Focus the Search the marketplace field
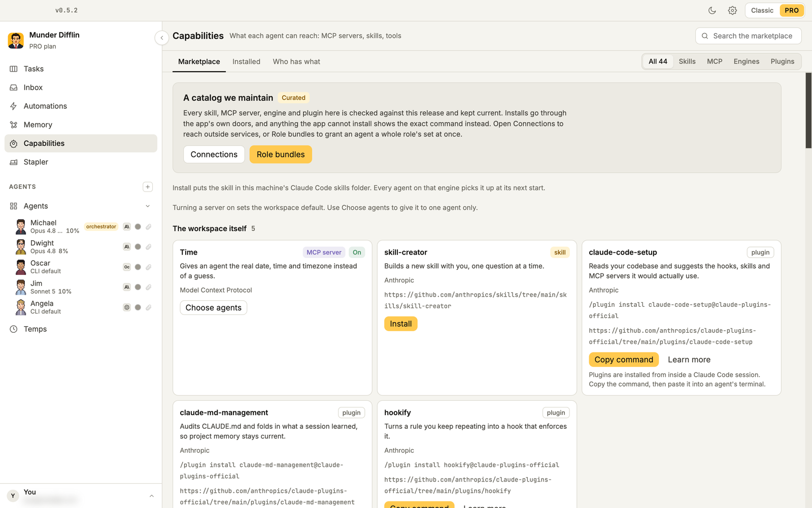This screenshot has height=508, width=812. pyautogui.click(x=748, y=36)
